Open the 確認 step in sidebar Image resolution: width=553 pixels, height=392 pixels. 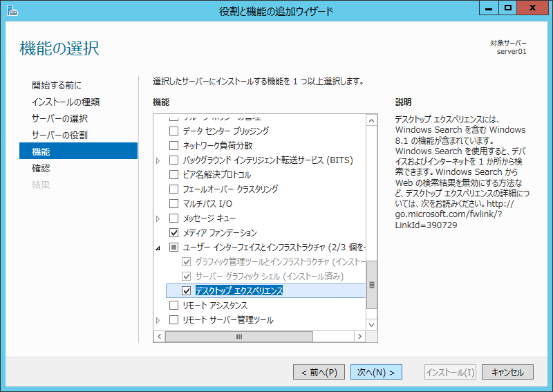coord(41,168)
